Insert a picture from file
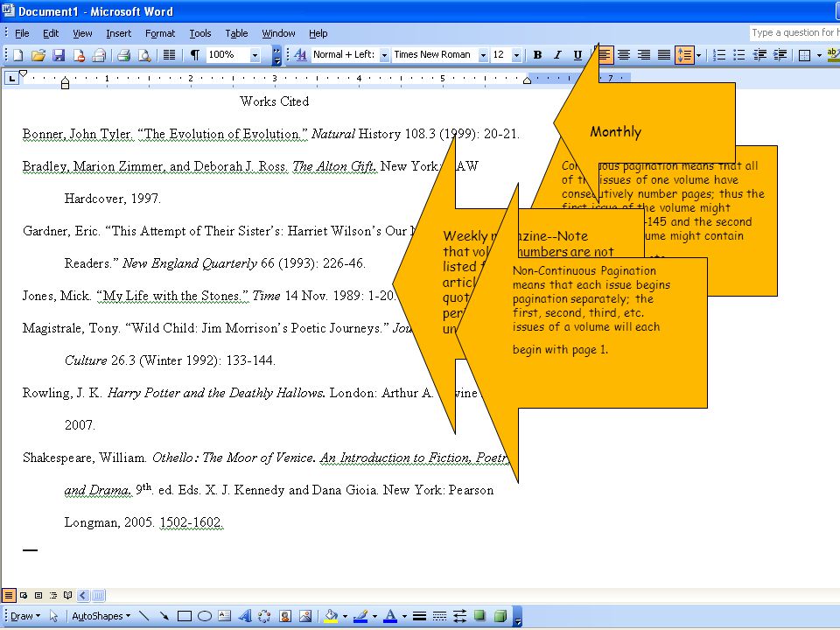 (305, 616)
